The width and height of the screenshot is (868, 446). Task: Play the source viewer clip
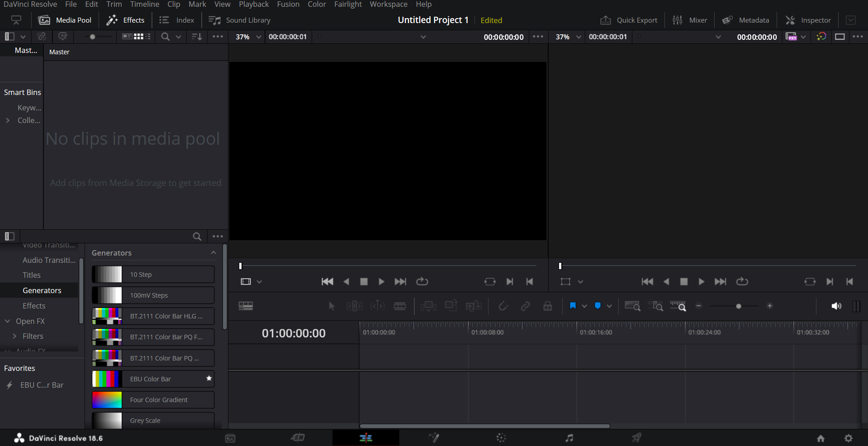[x=381, y=281]
